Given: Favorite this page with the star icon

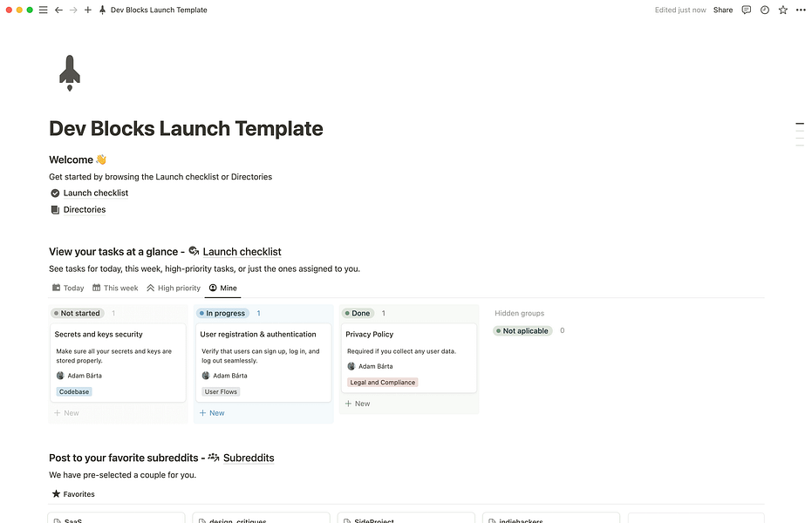Looking at the screenshot, I should pyautogui.click(x=783, y=10).
